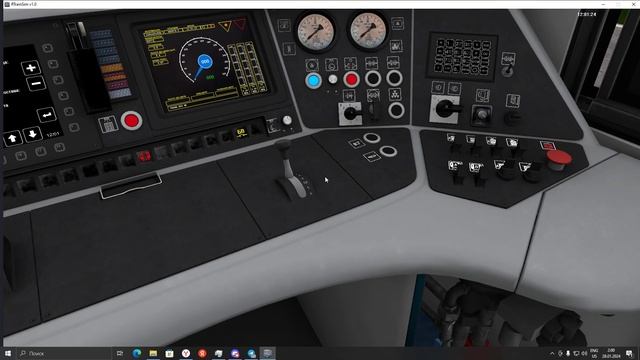The width and height of the screenshot is (640, 360).
Task: Tap the plus key on left keypad screen
Action: pyautogui.click(x=31, y=68)
